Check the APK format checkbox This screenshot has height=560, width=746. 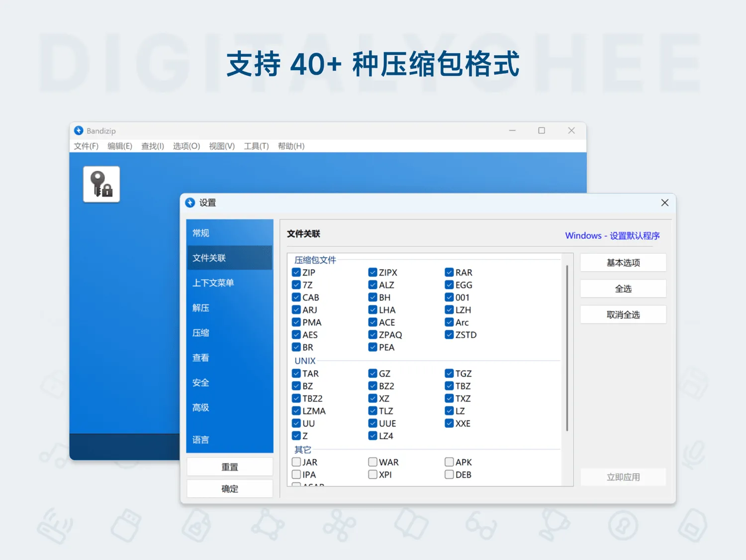(449, 462)
